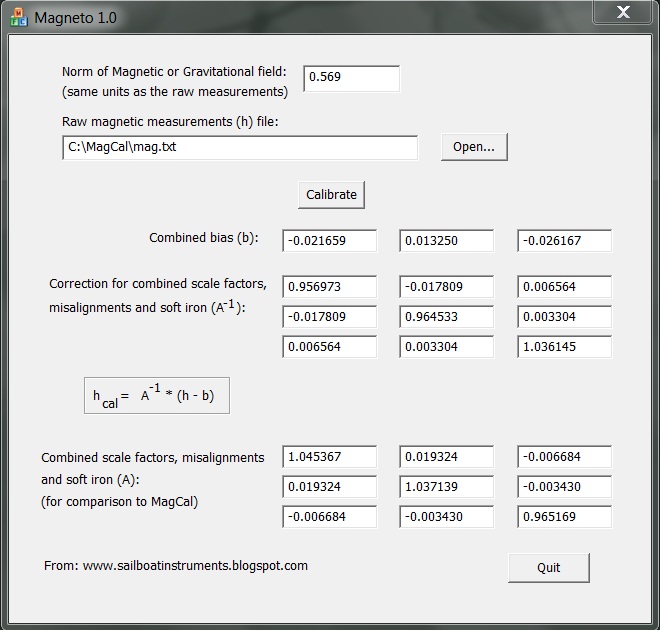Click matrix A cell showing 1.037139
The height and width of the screenshot is (630, 660).
(447, 487)
